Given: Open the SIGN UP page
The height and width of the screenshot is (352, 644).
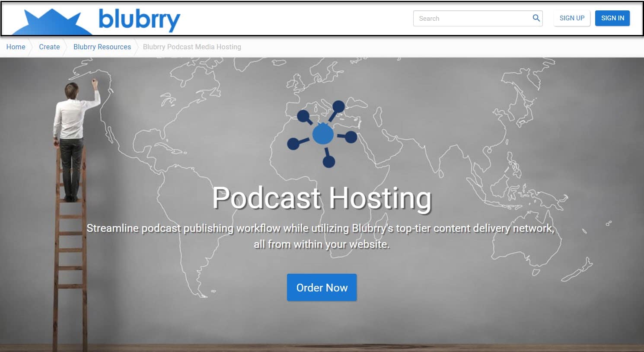Looking at the screenshot, I should (572, 18).
